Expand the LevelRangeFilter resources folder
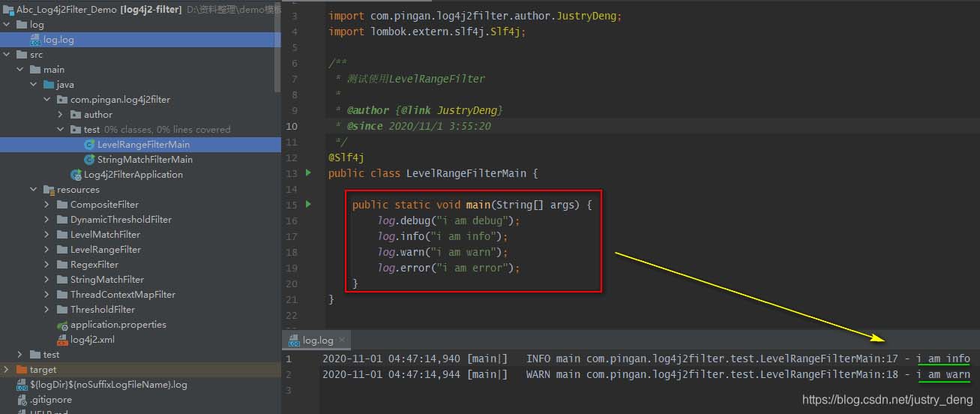Viewport: 980px width, 414px height. (48, 250)
